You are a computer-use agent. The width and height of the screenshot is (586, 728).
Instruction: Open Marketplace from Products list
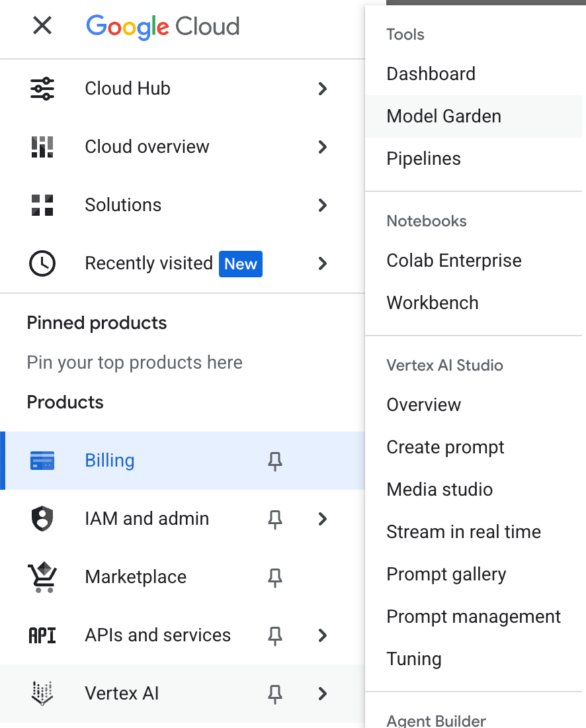pos(183,577)
